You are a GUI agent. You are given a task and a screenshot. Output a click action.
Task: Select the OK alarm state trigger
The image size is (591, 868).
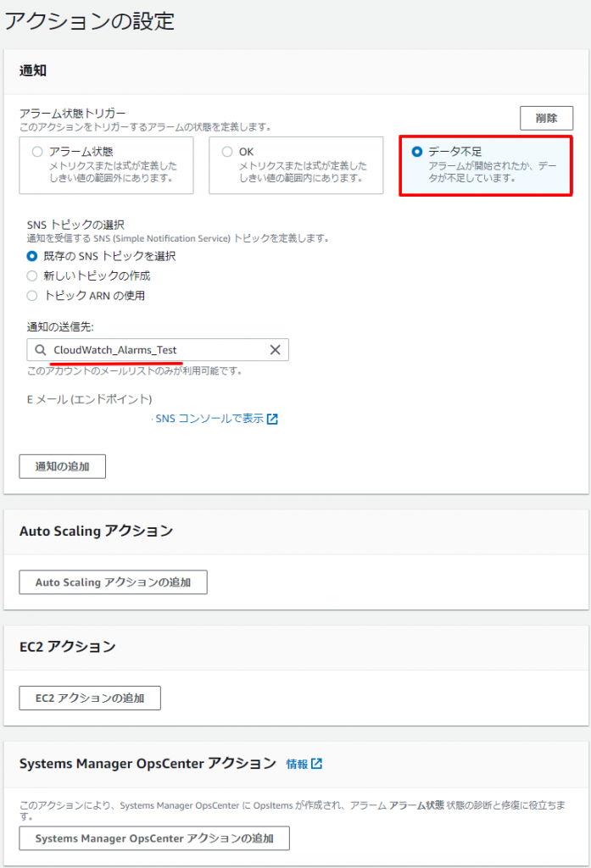(x=227, y=152)
